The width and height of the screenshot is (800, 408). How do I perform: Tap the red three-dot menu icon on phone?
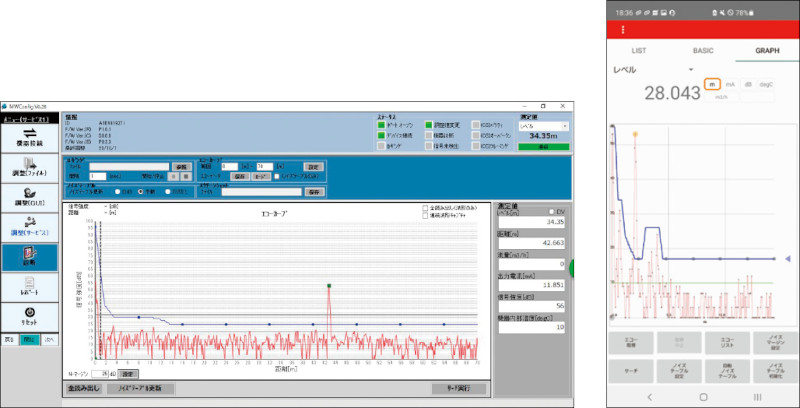tap(623, 29)
